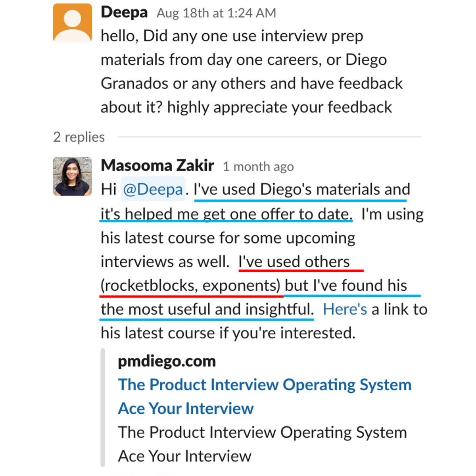The width and height of the screenshot is (476, 476).
Task: Click the black link preview description text
Action: click(262, 433)
